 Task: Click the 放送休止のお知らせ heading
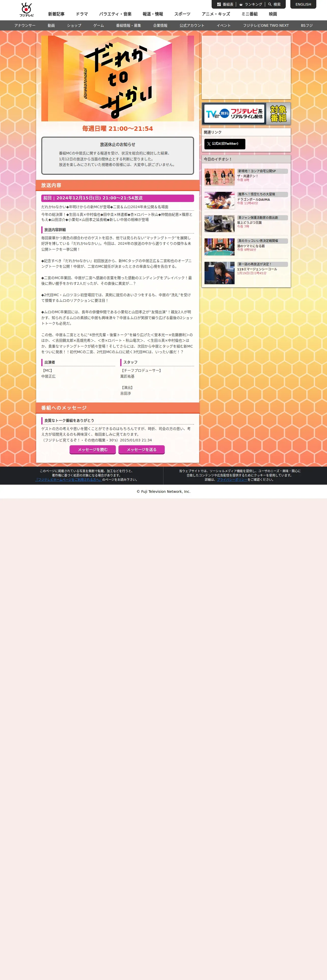pos(118,145)
